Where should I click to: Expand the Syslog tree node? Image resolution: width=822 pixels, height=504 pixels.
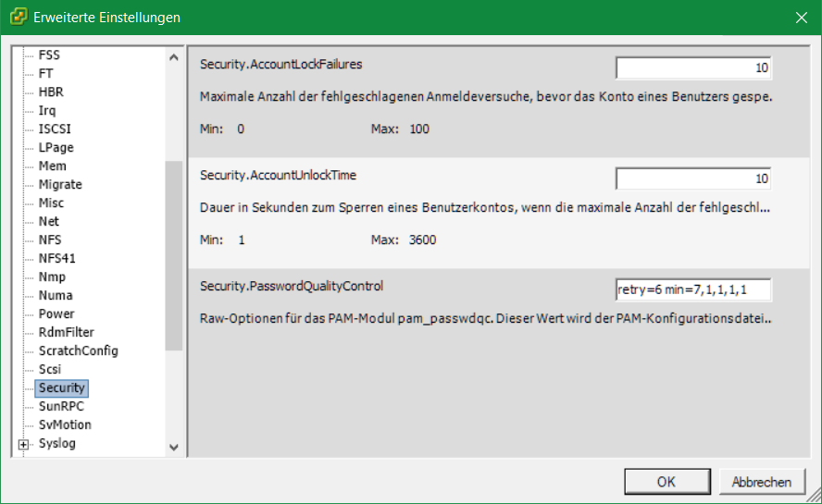pos(23,444)
